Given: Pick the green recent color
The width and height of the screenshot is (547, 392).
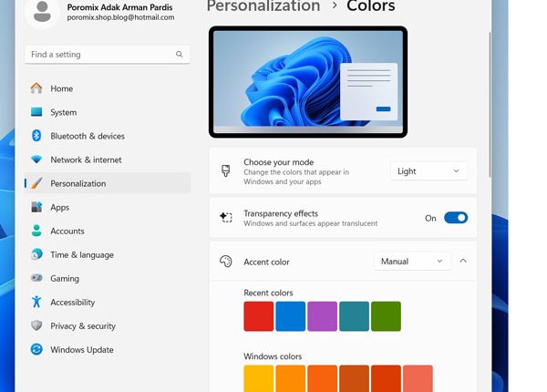Looking at the screenshot, I should (x=386, y=316).
